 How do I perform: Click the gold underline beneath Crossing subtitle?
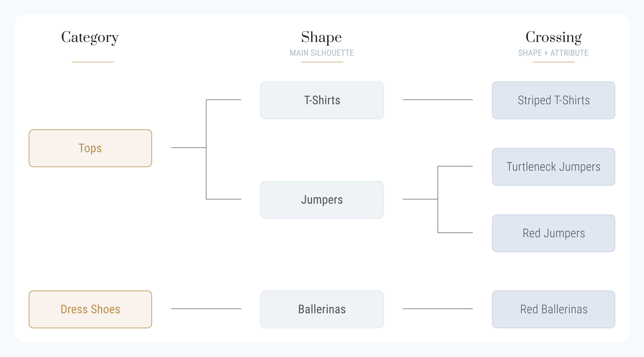(x=553, y=62)
